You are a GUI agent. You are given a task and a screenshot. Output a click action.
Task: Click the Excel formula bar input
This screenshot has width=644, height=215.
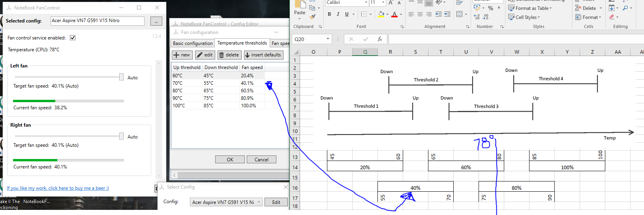[516, 39]
